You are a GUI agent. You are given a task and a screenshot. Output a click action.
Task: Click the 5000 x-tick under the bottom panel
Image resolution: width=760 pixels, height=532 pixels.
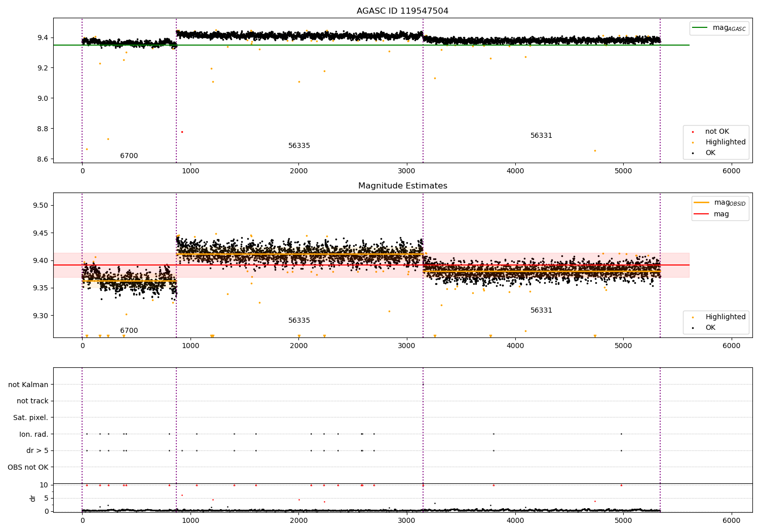click(x=623, y=520)
